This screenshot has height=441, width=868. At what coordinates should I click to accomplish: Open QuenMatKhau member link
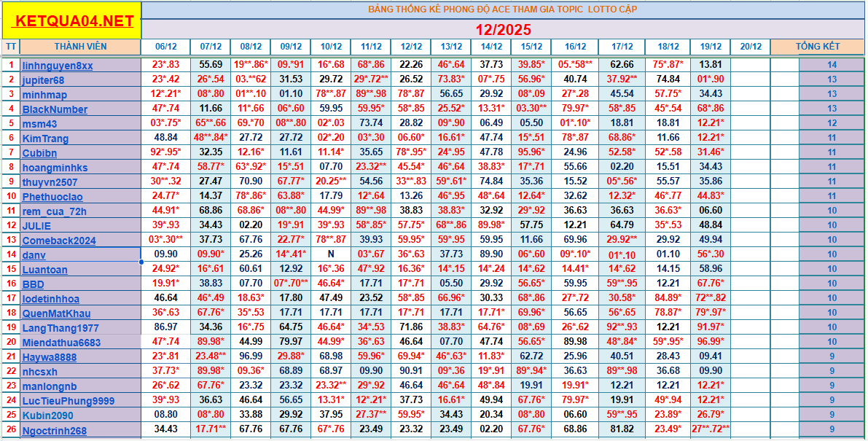click(x=56, y=313)
